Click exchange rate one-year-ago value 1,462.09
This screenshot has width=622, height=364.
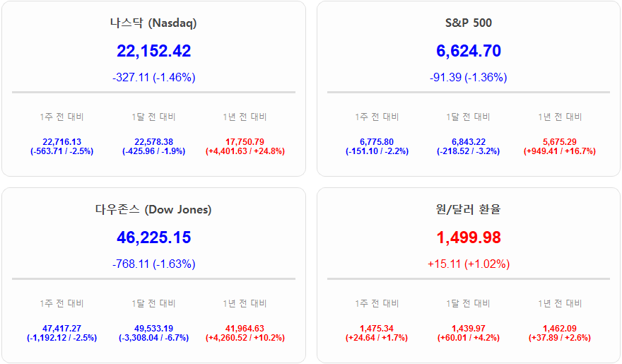tap(560, 329)
